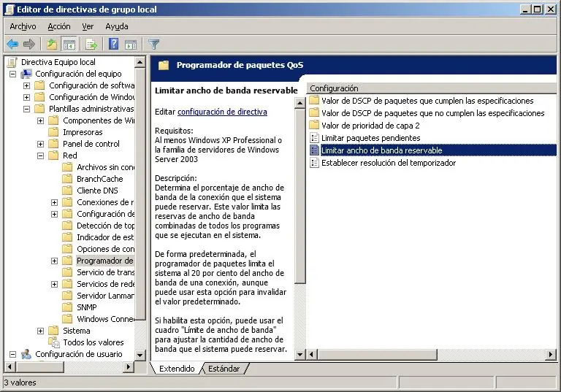The height and width of the screenshot is (392, 561).
Task: Click the Todos los valores icon
Action: (x=53, y=342)
